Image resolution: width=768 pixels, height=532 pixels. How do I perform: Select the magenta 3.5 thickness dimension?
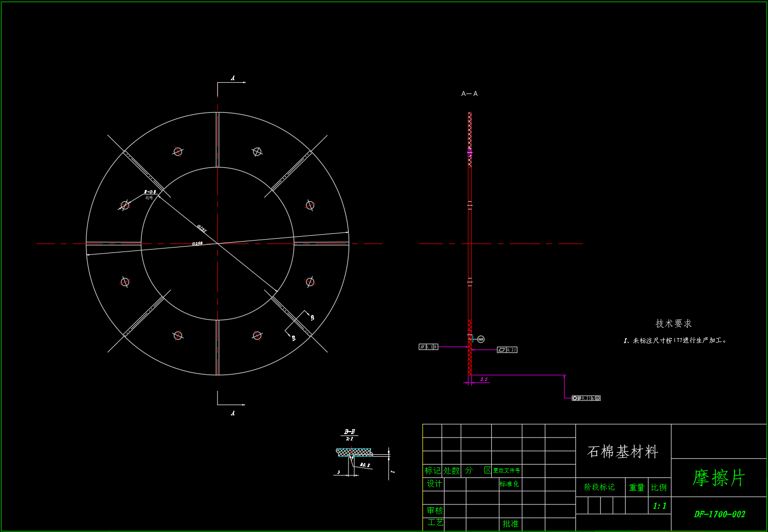coord(484,379)
